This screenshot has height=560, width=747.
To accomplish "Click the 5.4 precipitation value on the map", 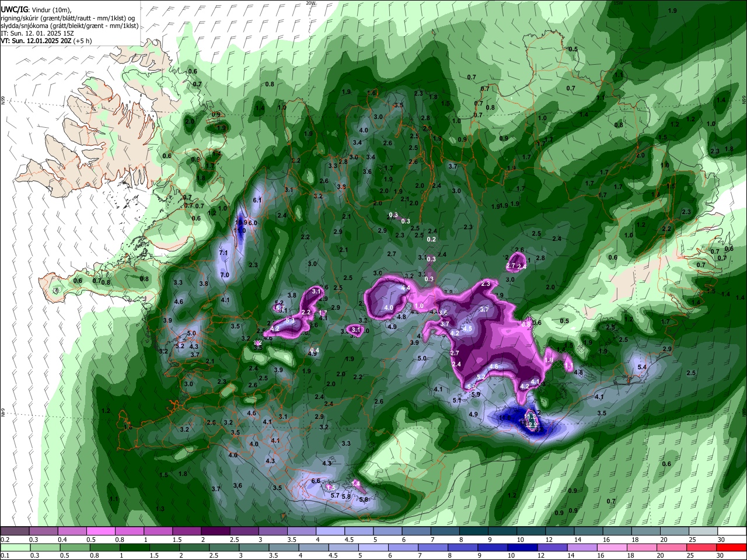I will pyautogui.click(x=642, y=367).
